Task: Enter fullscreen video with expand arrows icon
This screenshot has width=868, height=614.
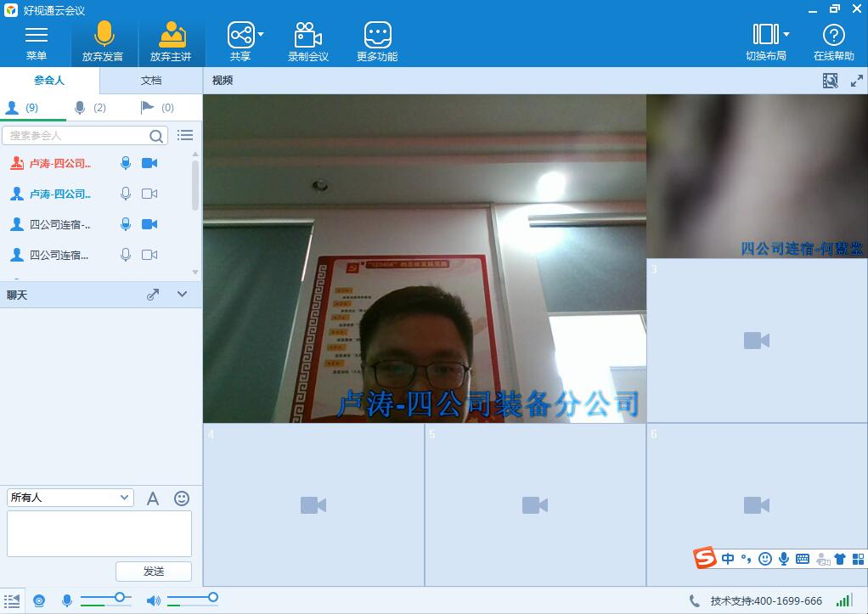Action: 856,81
